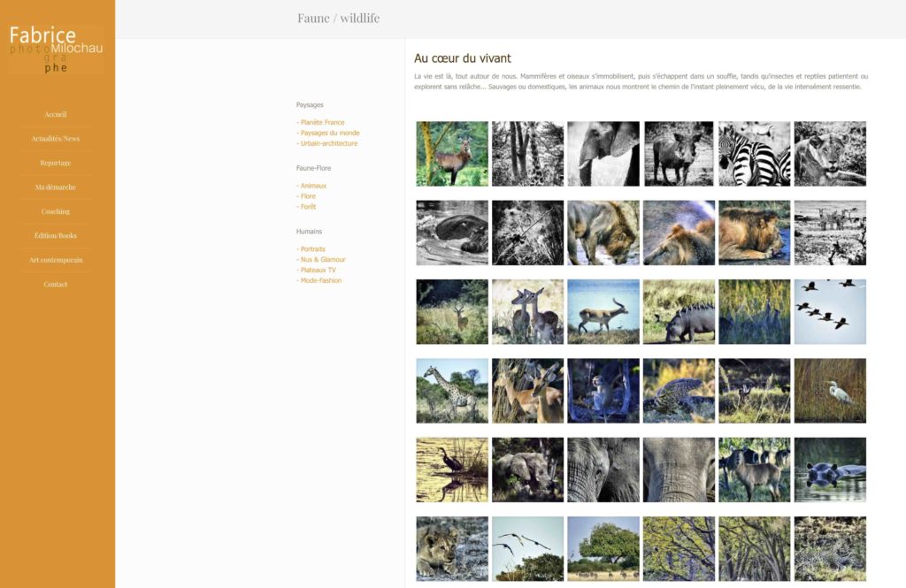Open the black-and-white hippo in water thumbnail
This screenshot has height=588, width=906.
coord(452,233)
